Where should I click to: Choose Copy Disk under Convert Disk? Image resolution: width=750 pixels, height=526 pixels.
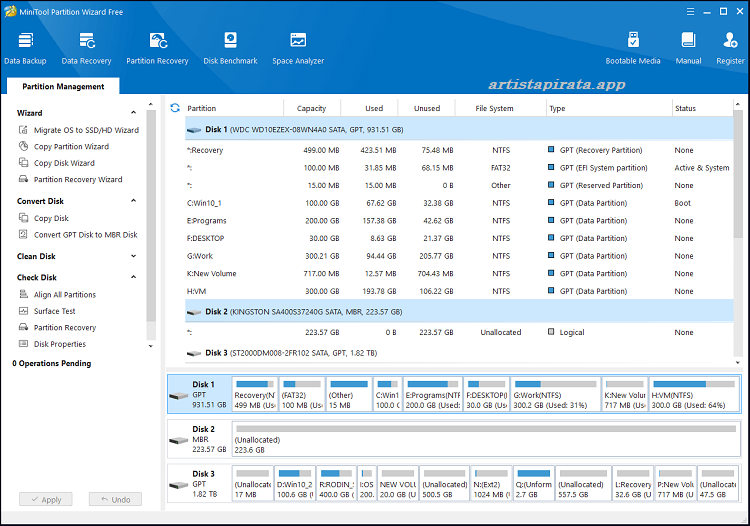(x=44, y=218)
